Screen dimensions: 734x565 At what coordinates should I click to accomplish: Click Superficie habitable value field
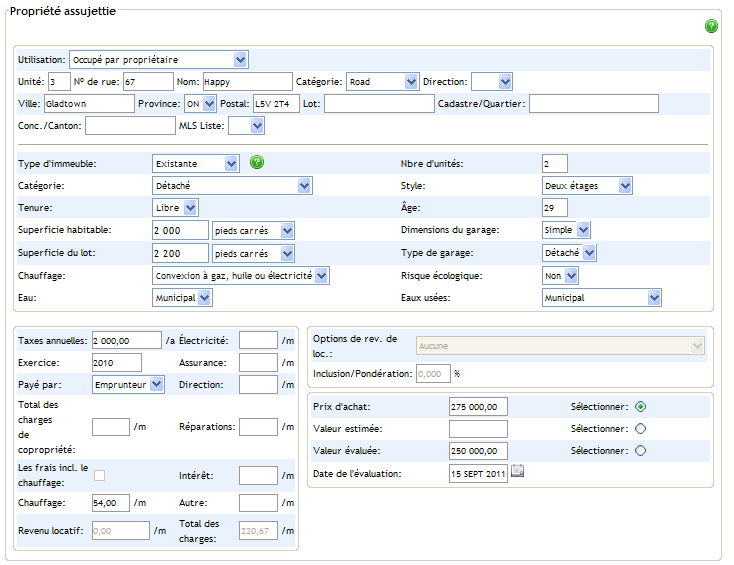[180, 231]
